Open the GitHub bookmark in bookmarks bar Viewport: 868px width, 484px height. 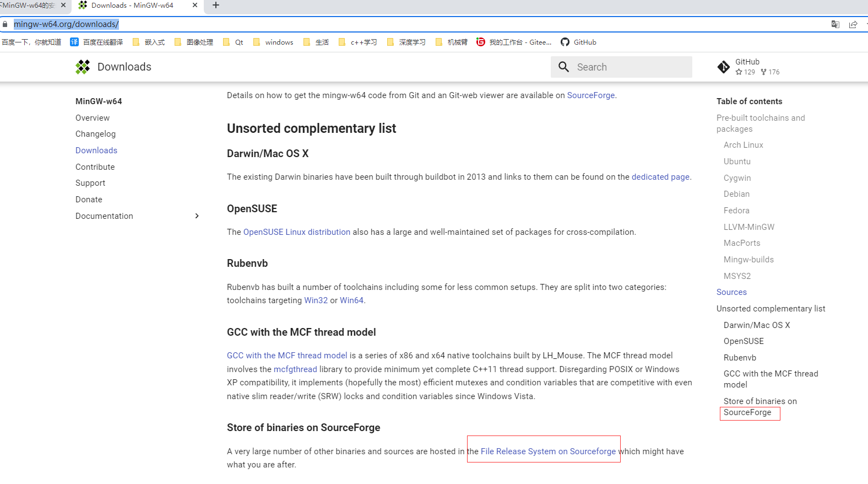(x=578, y=42)
